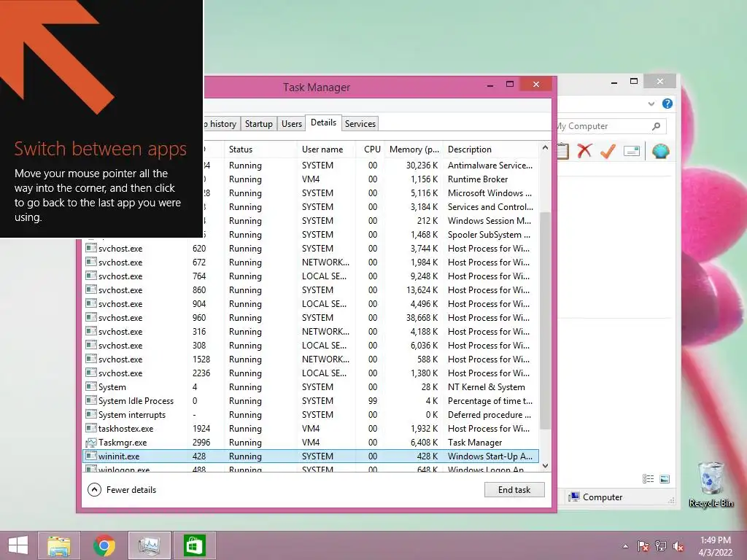The width and height of the screenshot is (747, 560).
Task: Select the Taskmgr.exe process
Action: pos(311,443)
